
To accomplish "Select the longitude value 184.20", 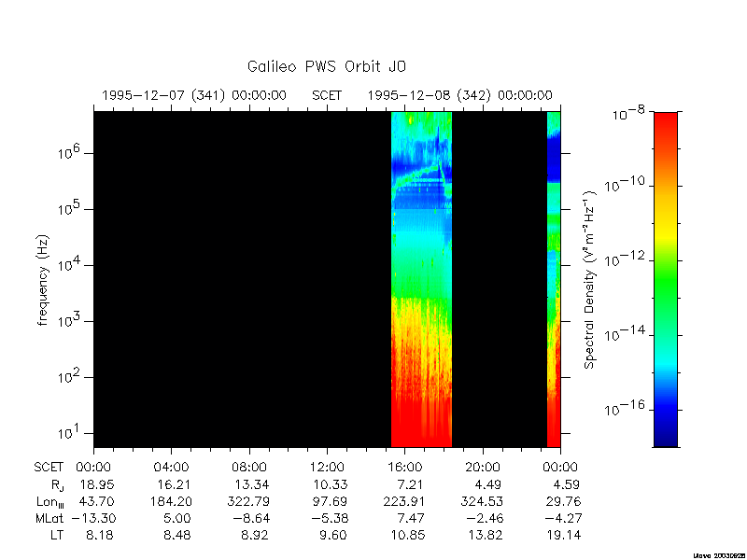I will (x=171, y=501).
